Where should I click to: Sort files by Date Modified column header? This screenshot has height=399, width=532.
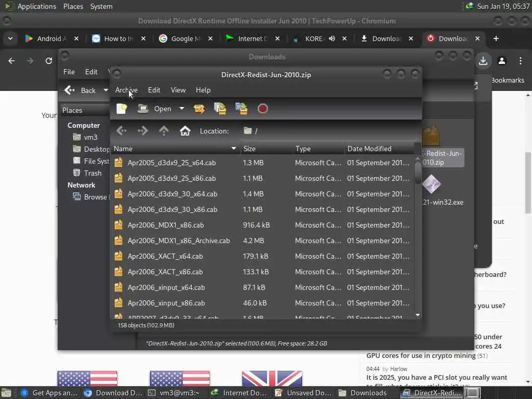coord(379,149)
